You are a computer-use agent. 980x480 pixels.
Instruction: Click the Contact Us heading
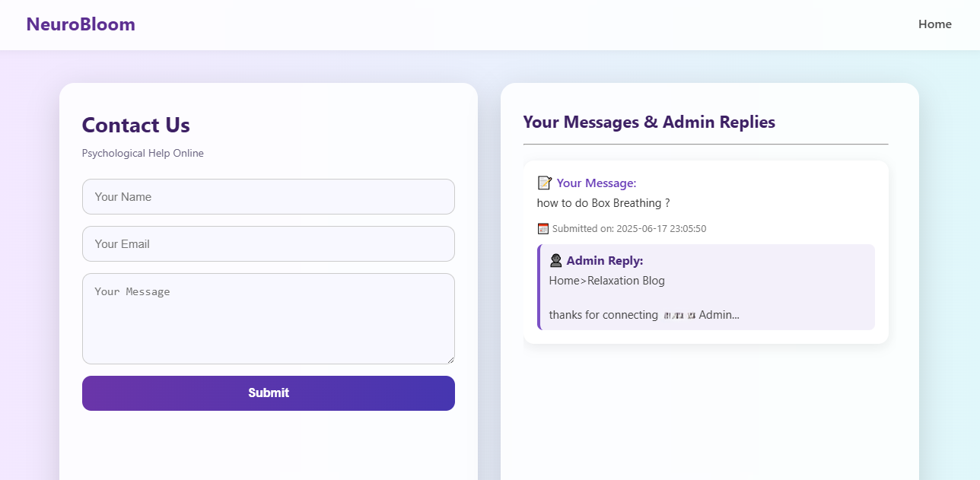[135, 126]
